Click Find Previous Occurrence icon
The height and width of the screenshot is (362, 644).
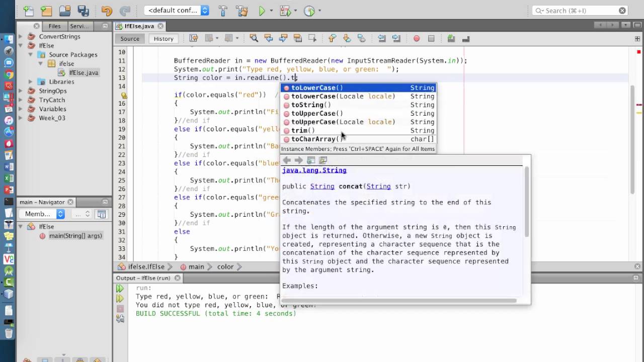coord(268,38)
